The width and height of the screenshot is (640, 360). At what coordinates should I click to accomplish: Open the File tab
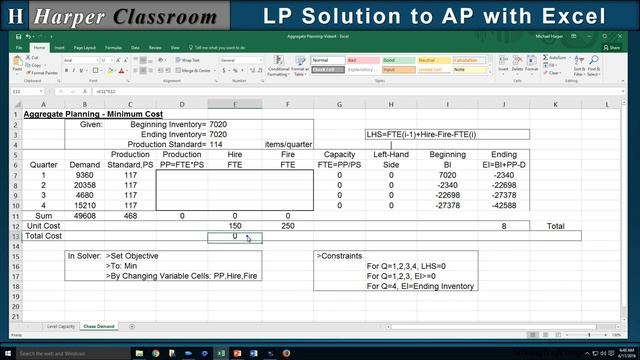coord(19,48)
